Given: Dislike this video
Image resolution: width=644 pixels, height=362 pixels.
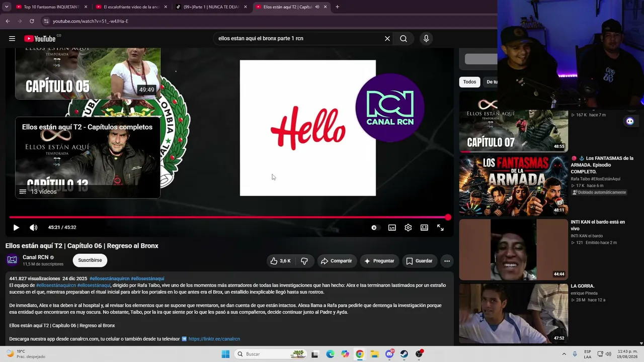Looking at the screenshot, I should 304,261.
